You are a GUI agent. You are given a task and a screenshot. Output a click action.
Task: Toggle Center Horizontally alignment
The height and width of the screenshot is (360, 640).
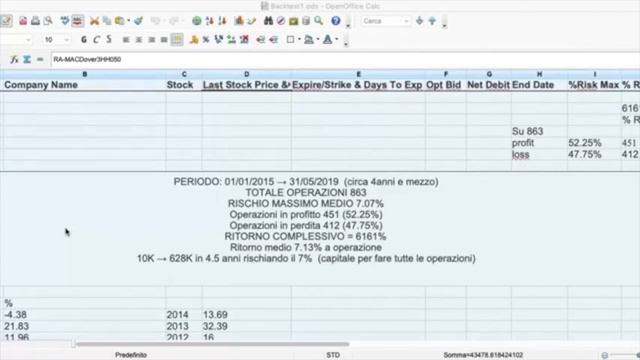139,40
